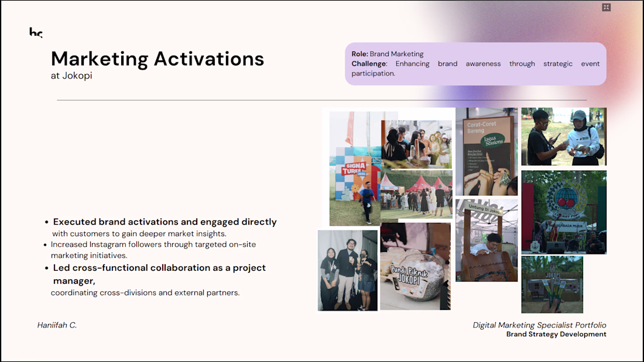Open the three-person group portrait photo

[347, 270]
